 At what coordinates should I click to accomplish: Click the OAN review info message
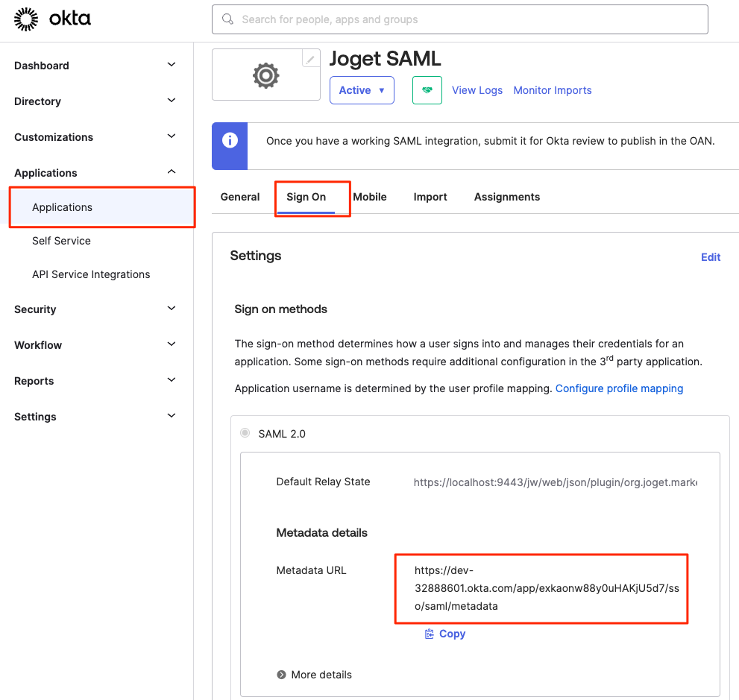[490, 141]
